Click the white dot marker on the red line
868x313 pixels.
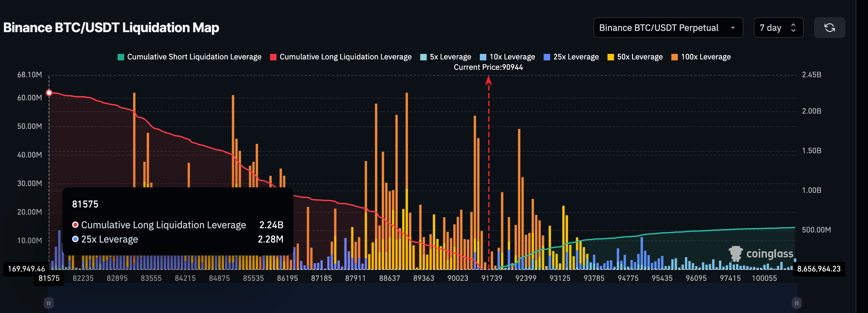49,92
